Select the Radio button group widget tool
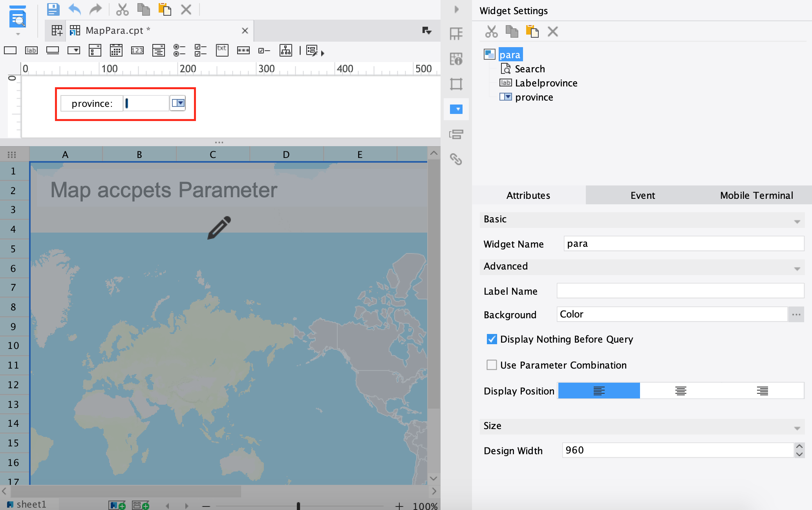 pyautogui.click(x=179, y=50)
